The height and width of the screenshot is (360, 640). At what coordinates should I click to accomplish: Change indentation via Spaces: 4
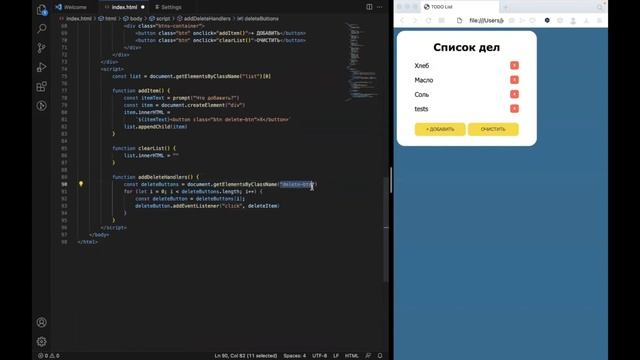click(295, 356)
